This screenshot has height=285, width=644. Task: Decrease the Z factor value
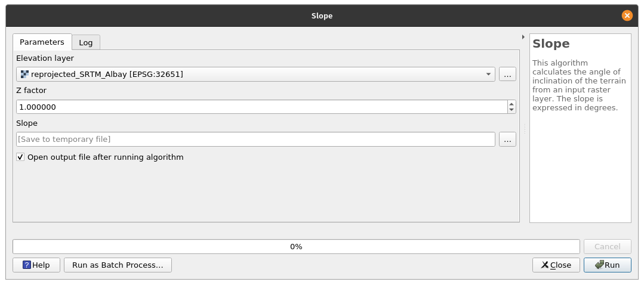(x=511, y=110)
